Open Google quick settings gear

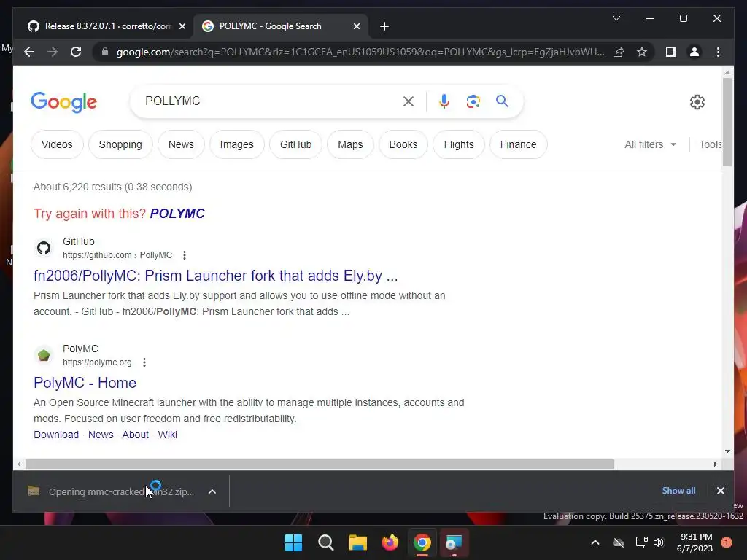[697, 101]
